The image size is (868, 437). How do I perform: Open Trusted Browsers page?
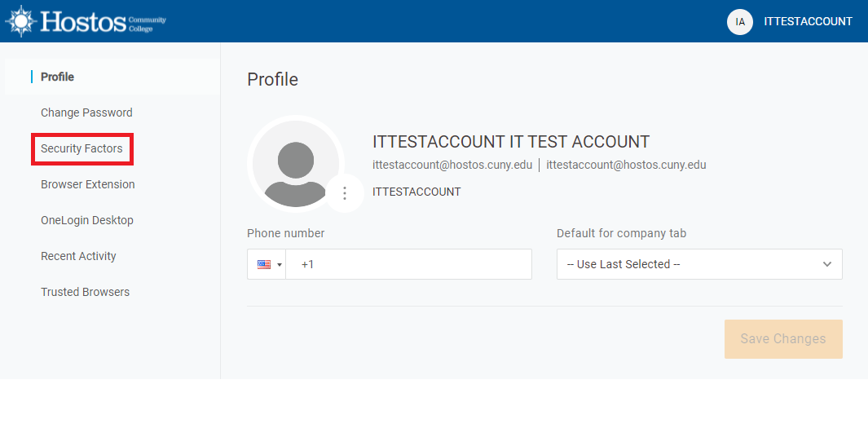pyautogui.click(x=85, y=292)
